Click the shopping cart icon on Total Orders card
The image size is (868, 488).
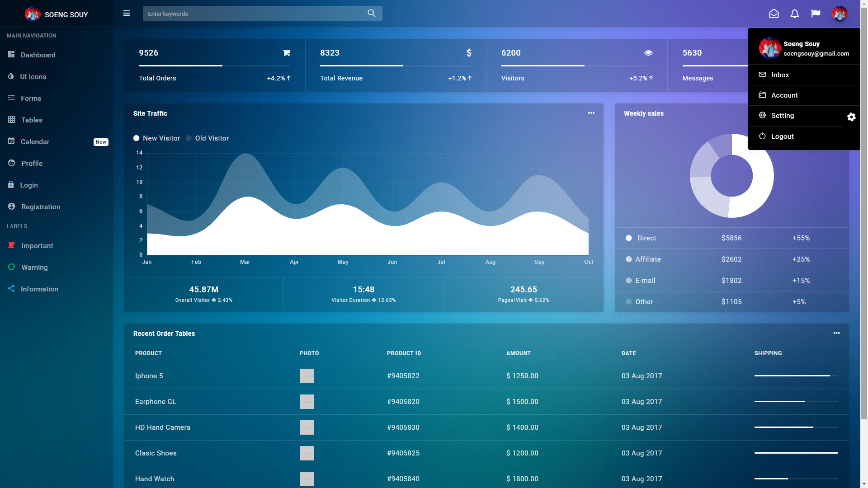pos(287,53)
